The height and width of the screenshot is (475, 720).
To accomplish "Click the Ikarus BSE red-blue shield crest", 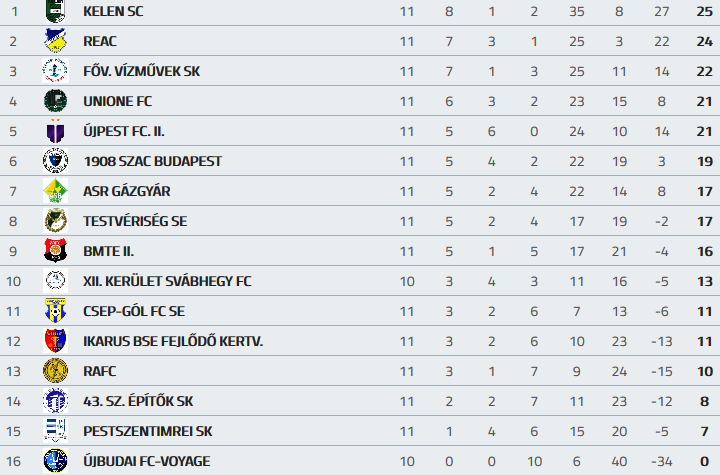I will pyautogui.click(x=54, y=341).
